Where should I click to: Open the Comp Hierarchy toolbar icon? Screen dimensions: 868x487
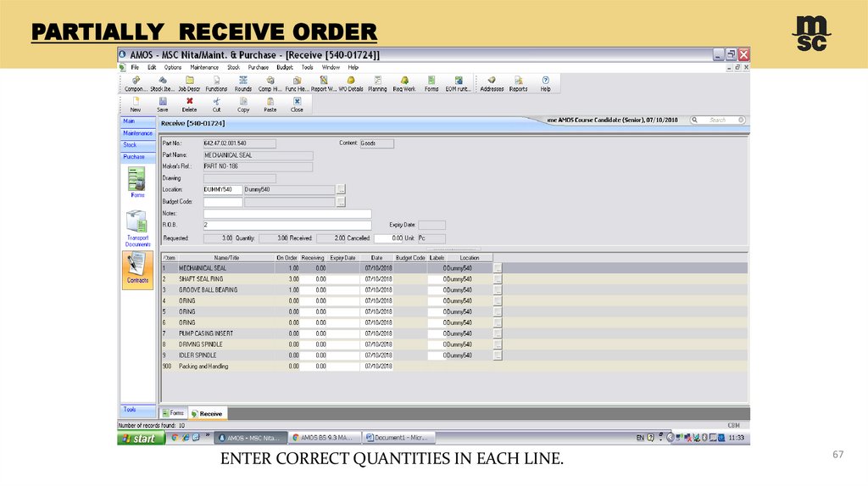[x=270, y=84]
